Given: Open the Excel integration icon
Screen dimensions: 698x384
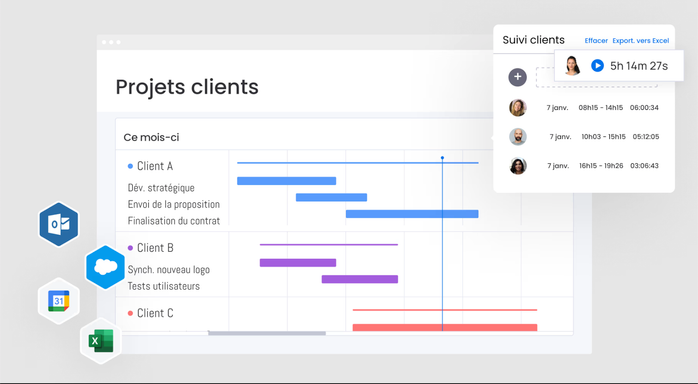Looking at the screenshot, I should click(101, 341).
